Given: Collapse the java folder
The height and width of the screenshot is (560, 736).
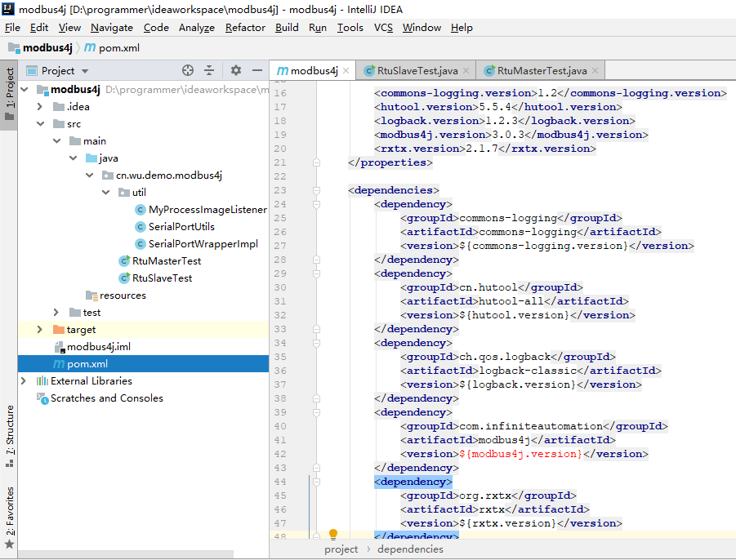Looking at the screenshot, I should click(x=74, y=158).
